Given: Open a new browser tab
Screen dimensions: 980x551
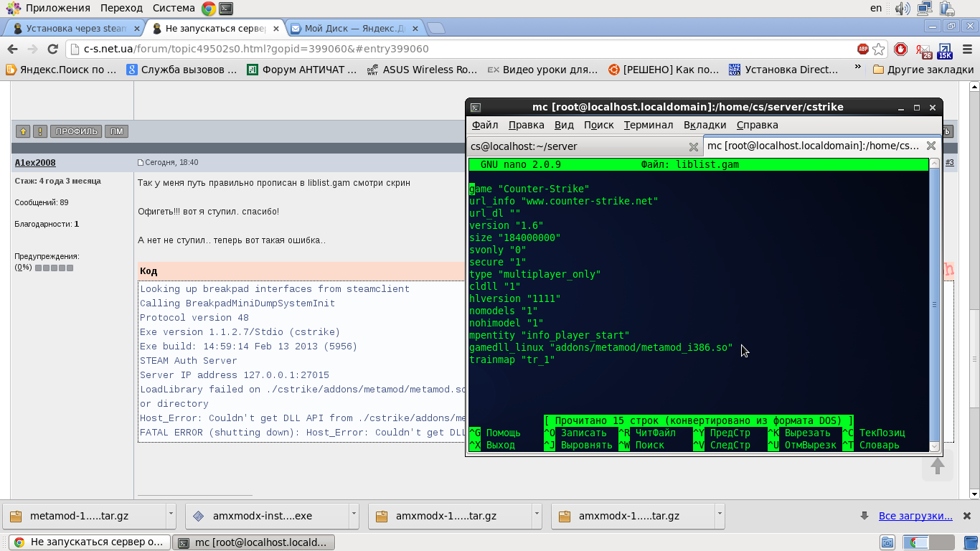Looking at the screenshot, I should click(436, 28).
